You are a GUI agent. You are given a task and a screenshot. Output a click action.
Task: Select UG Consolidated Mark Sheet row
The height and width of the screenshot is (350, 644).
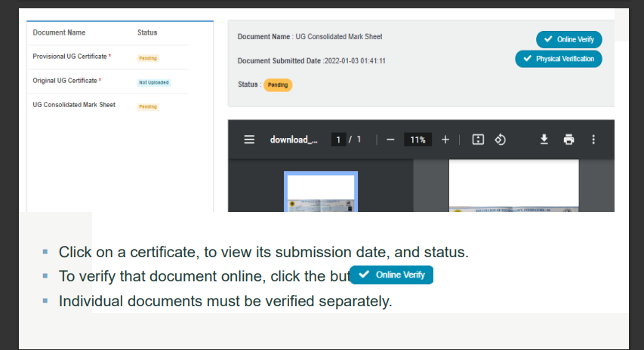[x=74, y=105]
